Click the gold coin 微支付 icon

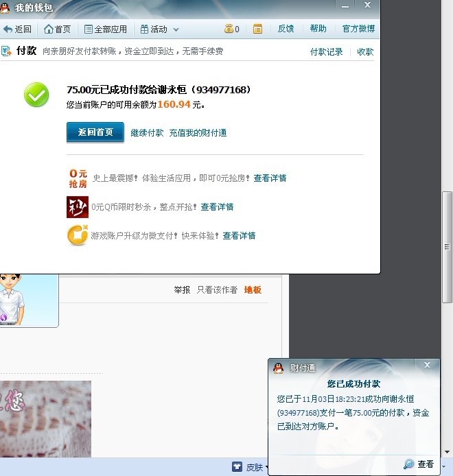click(78, 235)
